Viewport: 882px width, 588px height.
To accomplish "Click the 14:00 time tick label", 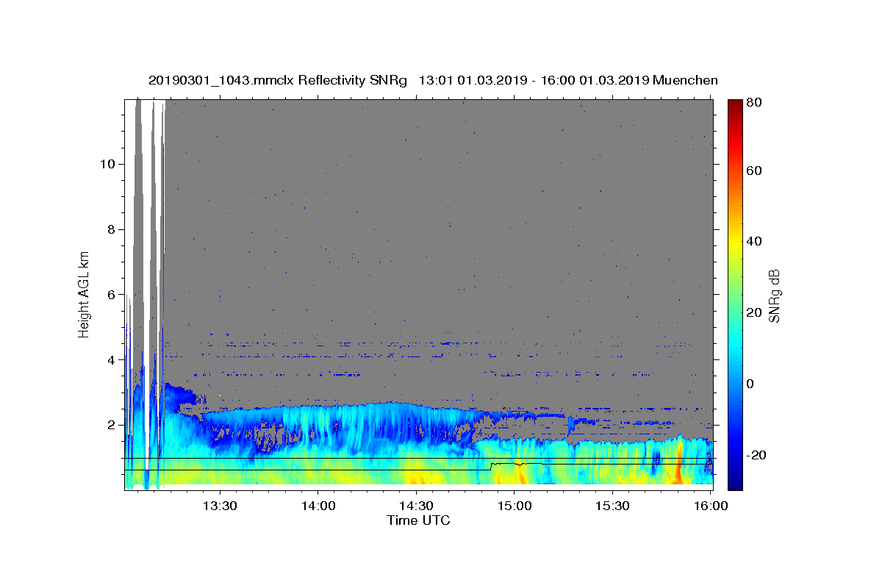I will pos(318,506).
